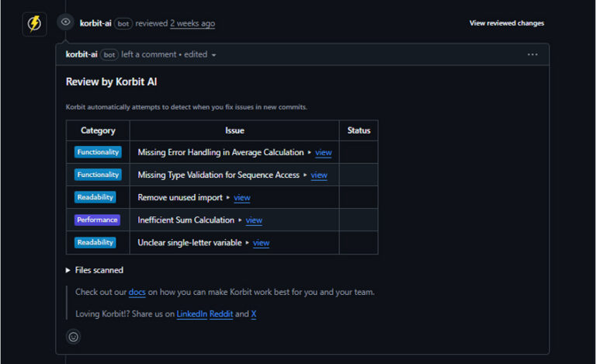Image resolution: width=596 pixels, height=364 pixels.
Task: Click the eye review icon
Action: [66, 23]
